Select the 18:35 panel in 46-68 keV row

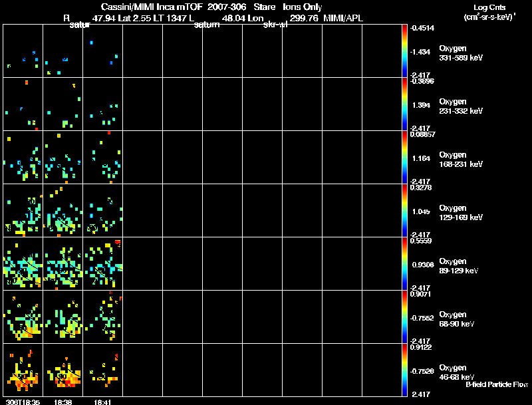pyautogui.click(x=23, y=370)
